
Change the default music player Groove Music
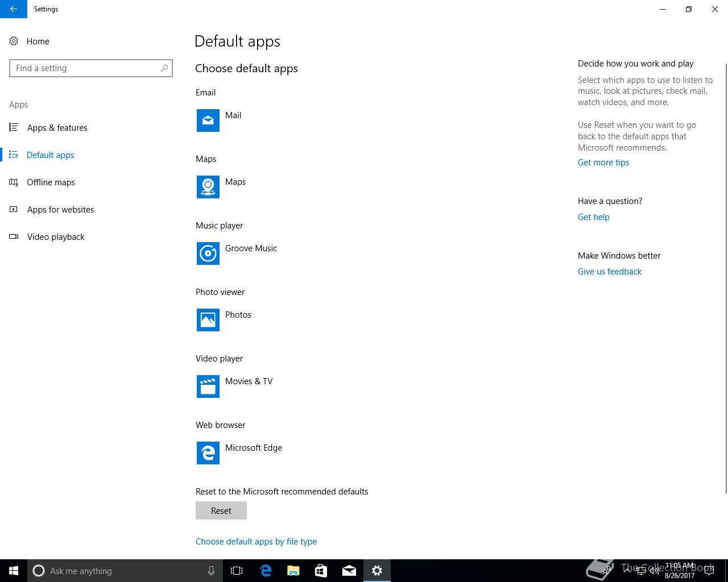pos(251,248)
